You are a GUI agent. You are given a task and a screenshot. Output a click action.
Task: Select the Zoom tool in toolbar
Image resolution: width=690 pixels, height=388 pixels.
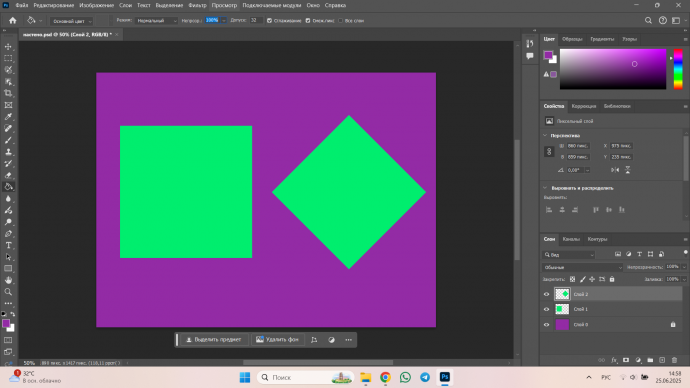(x=8, y=292)
